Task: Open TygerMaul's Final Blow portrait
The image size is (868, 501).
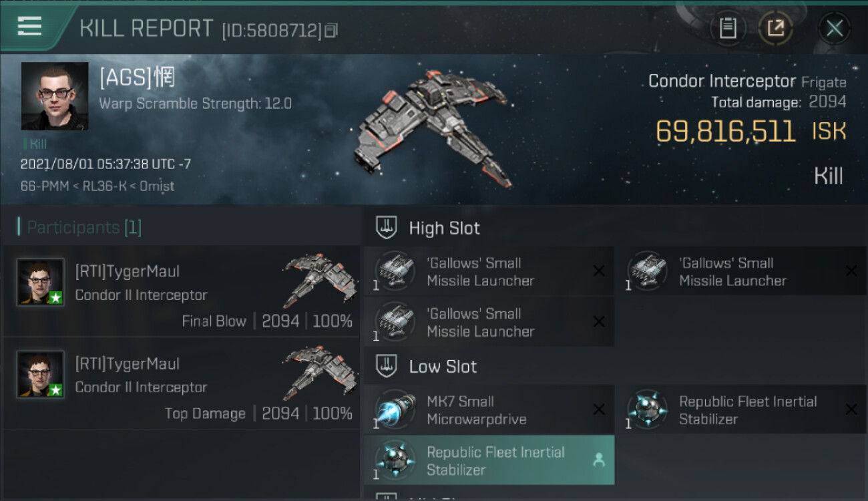Action: tap(41, 282)
